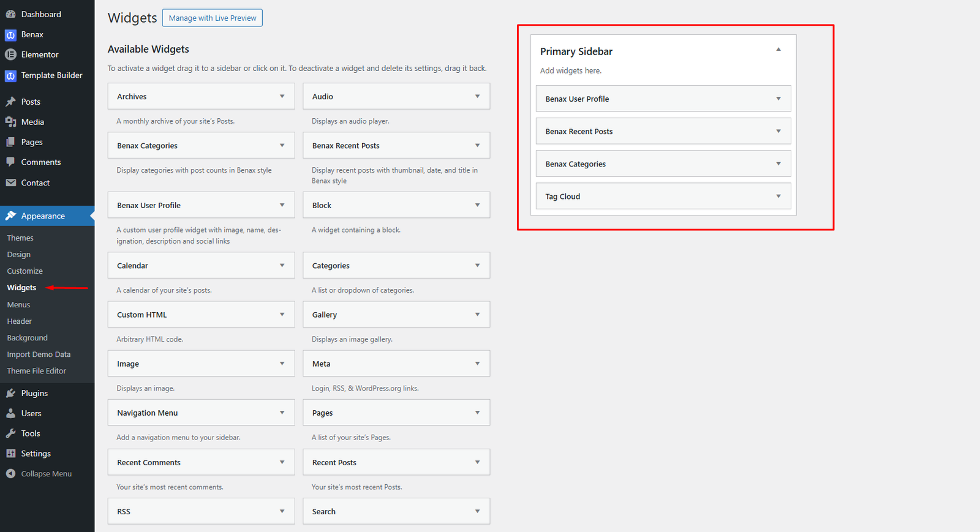Expand the Archives available widget

coord(282,96)
